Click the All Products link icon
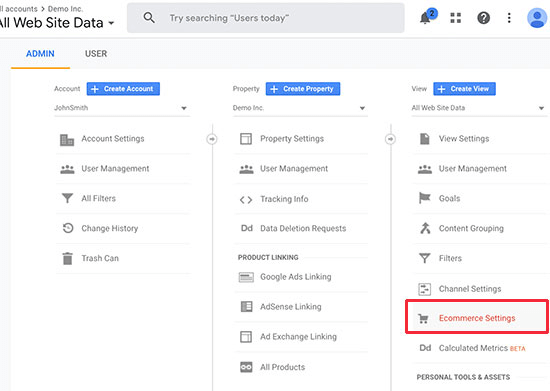The image size is (550, 391). click(x=246, y=367)
